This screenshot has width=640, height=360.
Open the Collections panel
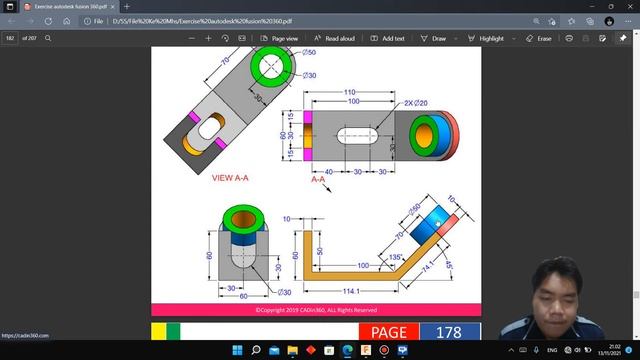click(x=590, y=21)
